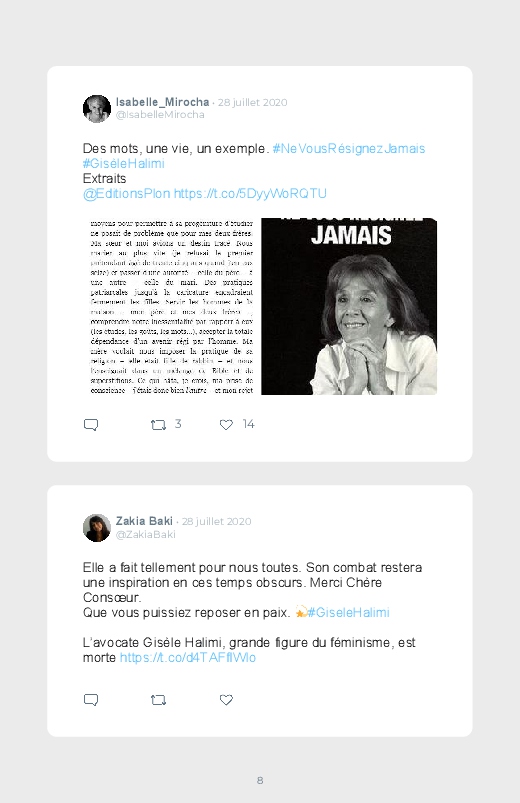This screenshot has width=520, height=803.
Task: Follow the https://t.co/d4TAFflWlo link
Action: 188,658
